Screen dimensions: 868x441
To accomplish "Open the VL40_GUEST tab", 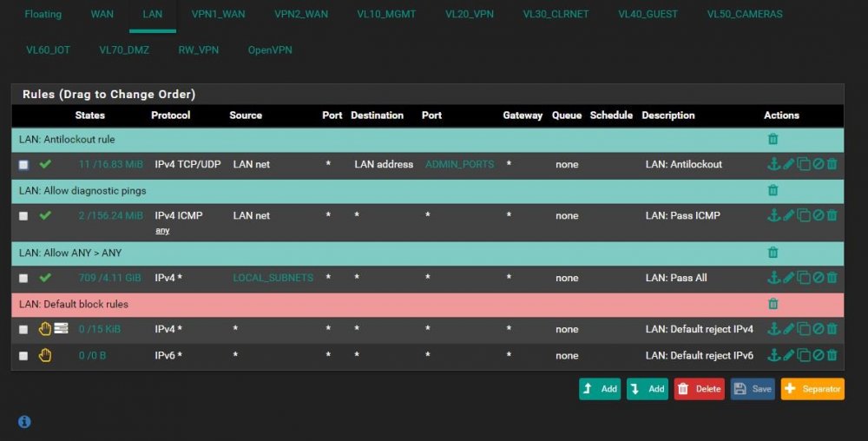I will [x=648, y=15].
